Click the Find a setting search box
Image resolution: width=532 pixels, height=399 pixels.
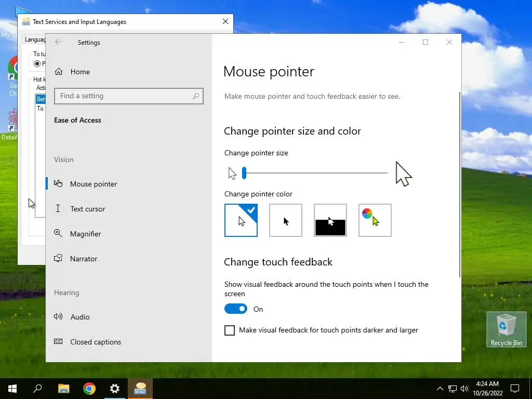pos(129,96)
